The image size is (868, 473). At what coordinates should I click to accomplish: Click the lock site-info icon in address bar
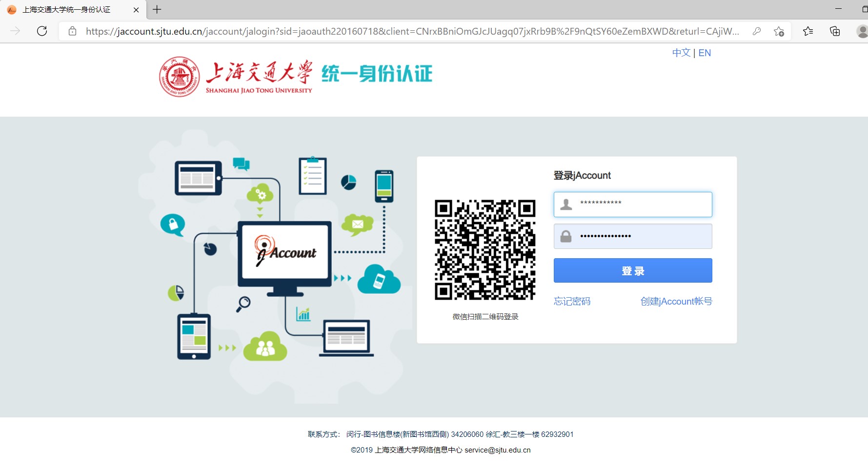[x=72, y=31]
